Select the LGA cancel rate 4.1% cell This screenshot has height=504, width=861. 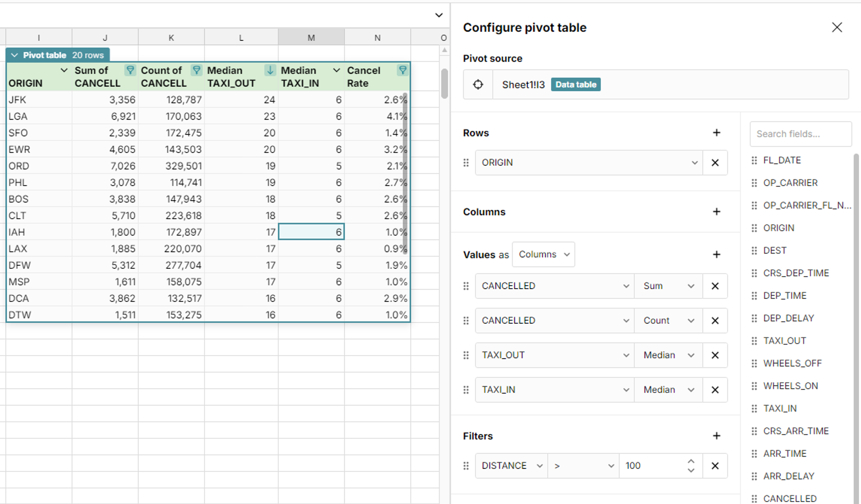pos(377,116)
